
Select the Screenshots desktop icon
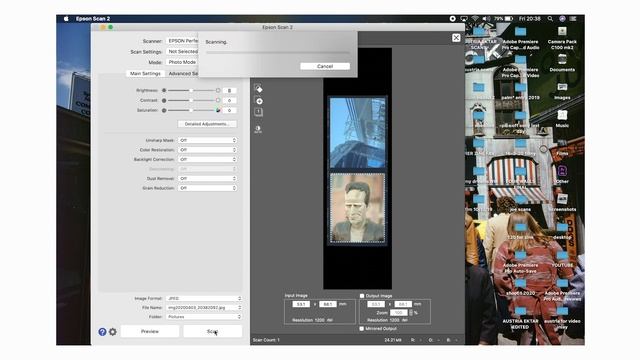click(x=562, y=202)
